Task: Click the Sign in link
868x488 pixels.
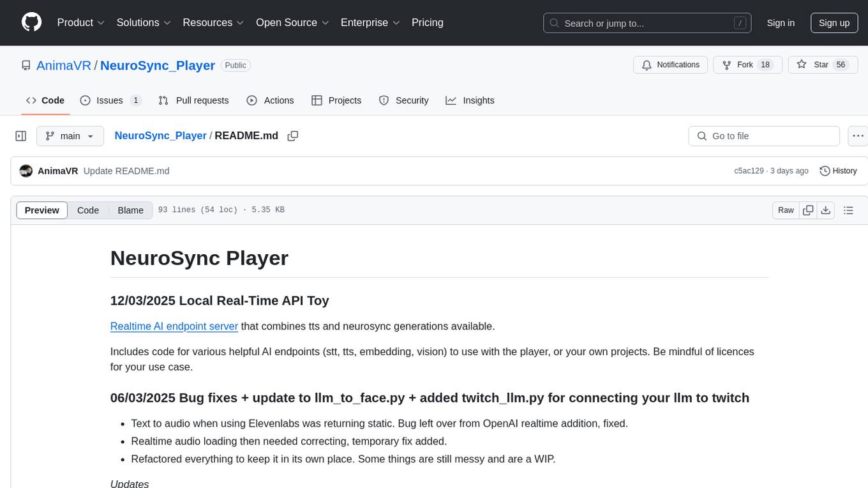Action: [781, 23]
